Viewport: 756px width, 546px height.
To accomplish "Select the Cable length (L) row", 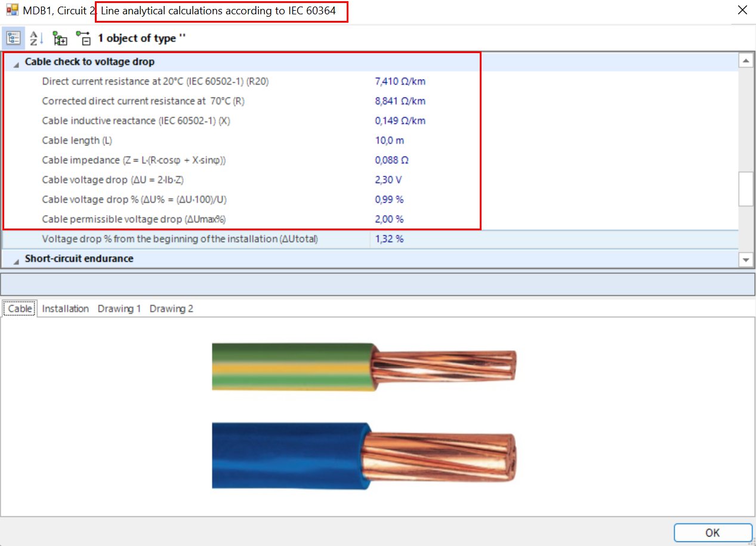I will [x=76, y=140].
